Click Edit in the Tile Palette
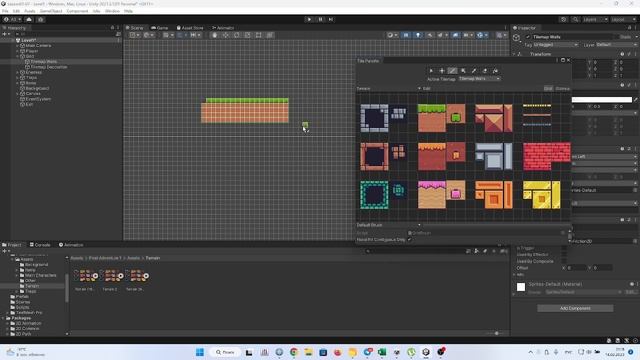Image resolution: width=640 pixels, height=360 pixels. coord(427,89)
